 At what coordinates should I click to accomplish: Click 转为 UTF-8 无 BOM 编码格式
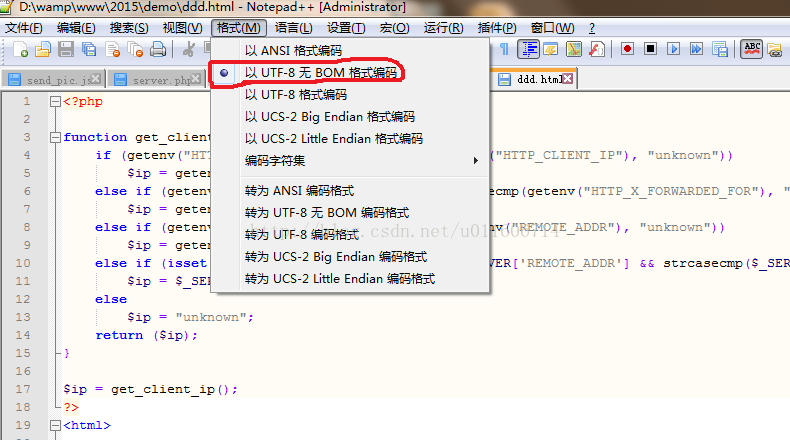350,213
